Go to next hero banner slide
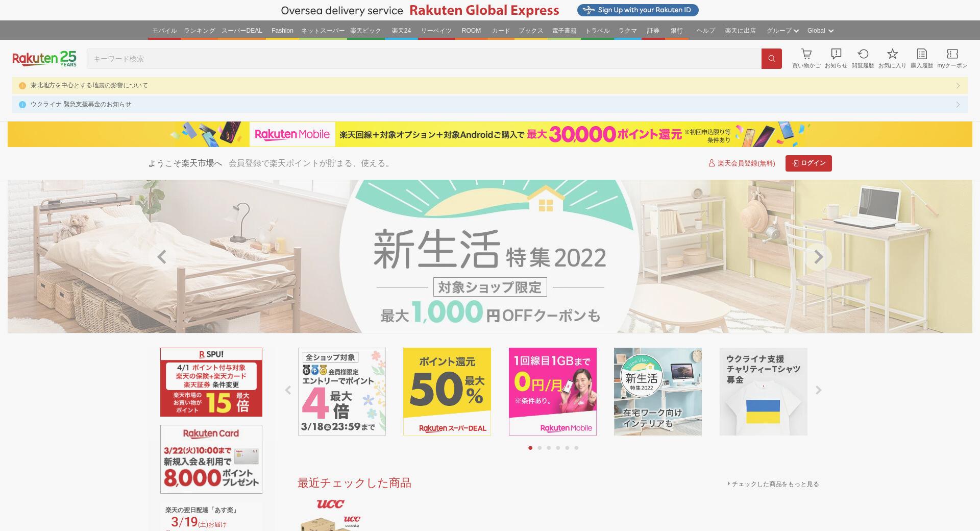Screen dimensions: 980x531 [818, 257]
